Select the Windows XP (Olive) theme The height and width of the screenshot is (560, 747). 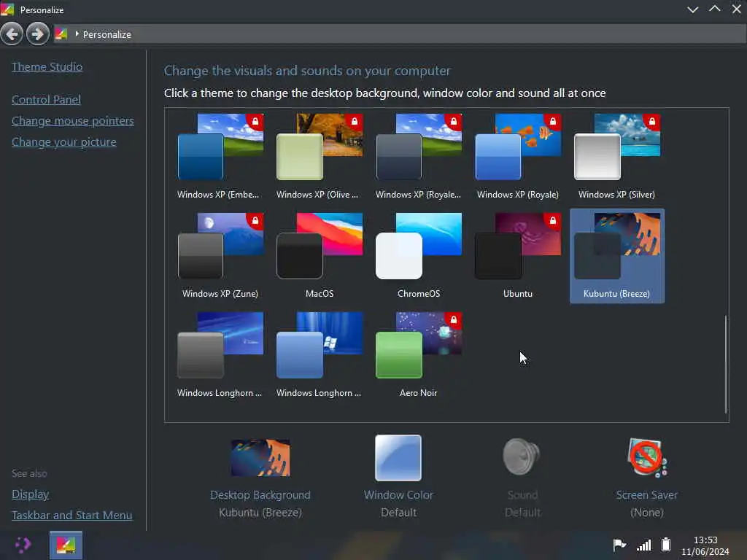pyautogui.click(x=320, y=157)
